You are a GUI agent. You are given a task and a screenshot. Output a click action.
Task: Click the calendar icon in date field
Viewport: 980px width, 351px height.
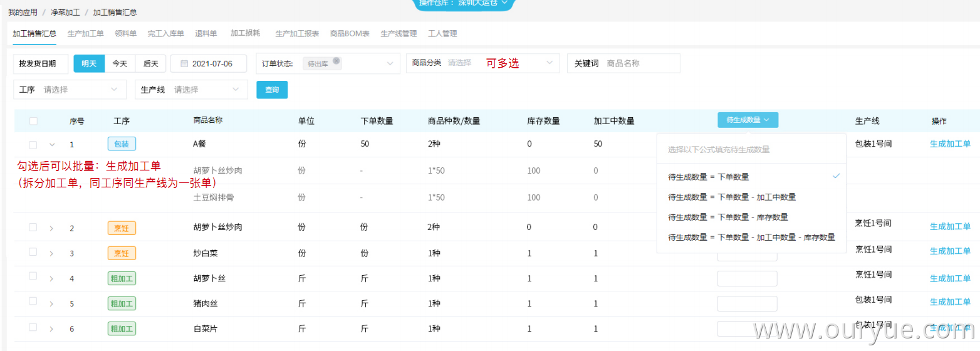pyautogui.click(x=184, y=63)
